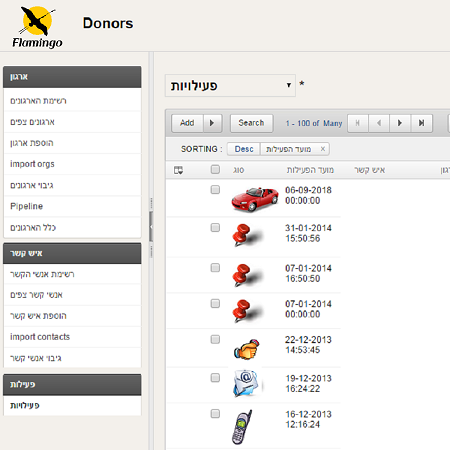Click pushpin icon for 31-01-2014 activity
Image resolution: width=450 pixels, height=450 pixels.
247,235
